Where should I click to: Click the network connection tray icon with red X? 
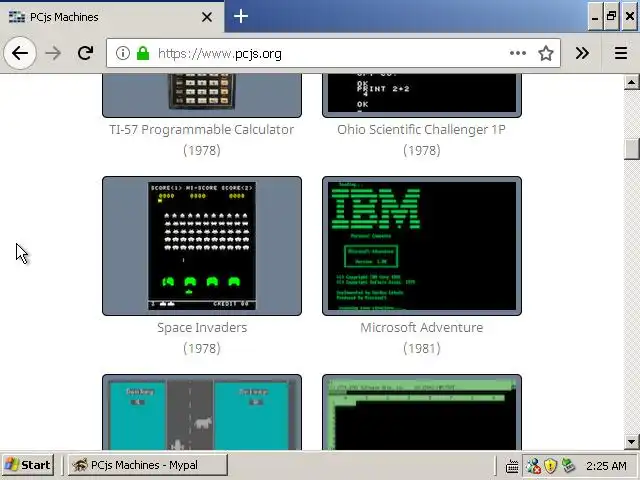pos(533,466)
